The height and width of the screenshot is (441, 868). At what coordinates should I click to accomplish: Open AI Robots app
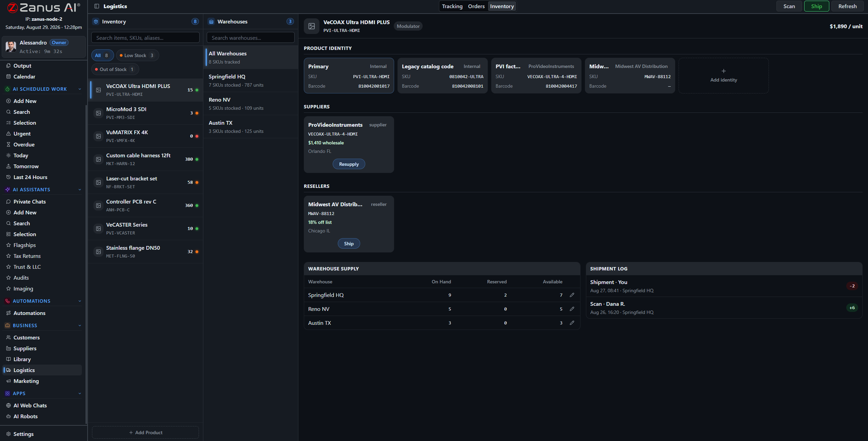pyautogui.click(x=42, y=416)
